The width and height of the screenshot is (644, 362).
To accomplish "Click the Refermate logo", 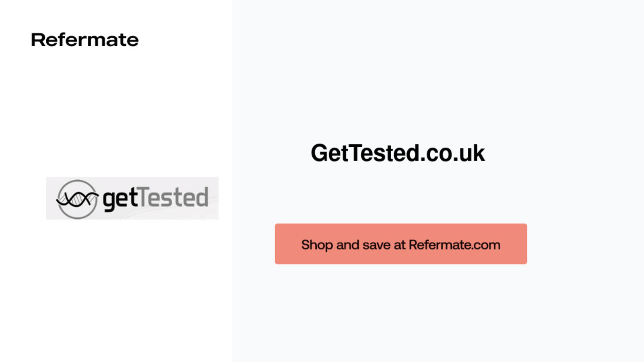I will click(x=85, y=40).
